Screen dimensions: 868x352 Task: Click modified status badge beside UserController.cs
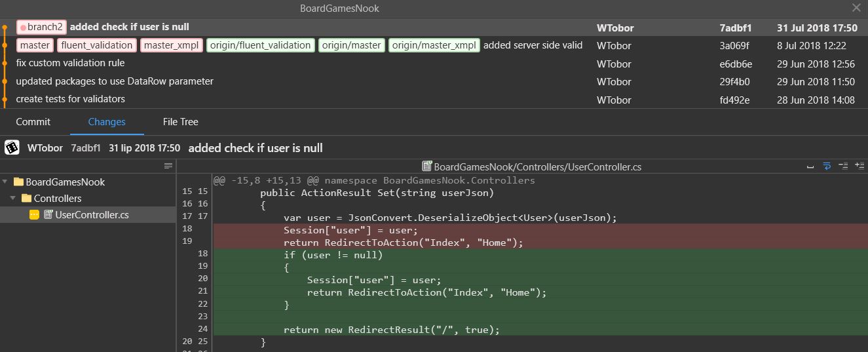click(x=35, y=215)
